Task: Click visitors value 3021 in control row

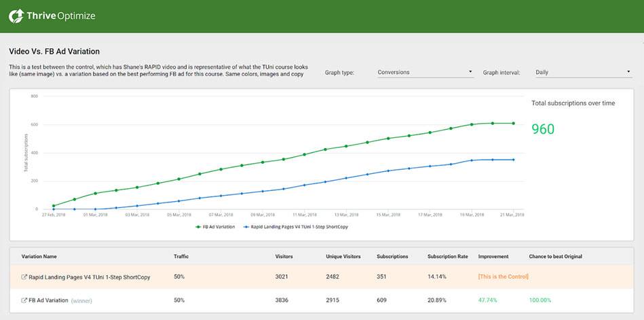Action: 282,277
